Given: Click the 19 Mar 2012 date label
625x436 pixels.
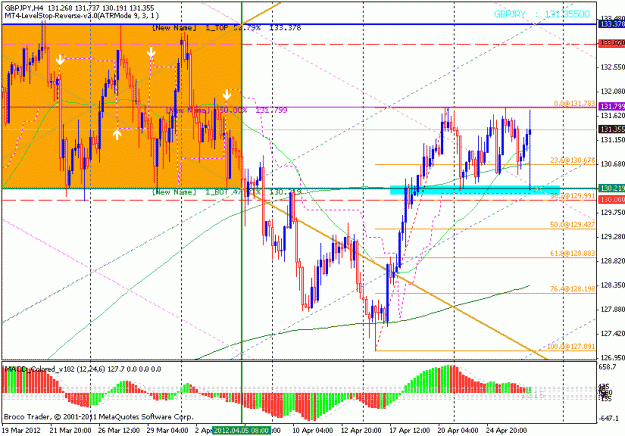Looking at the screenshot, I should coord(21,430).
